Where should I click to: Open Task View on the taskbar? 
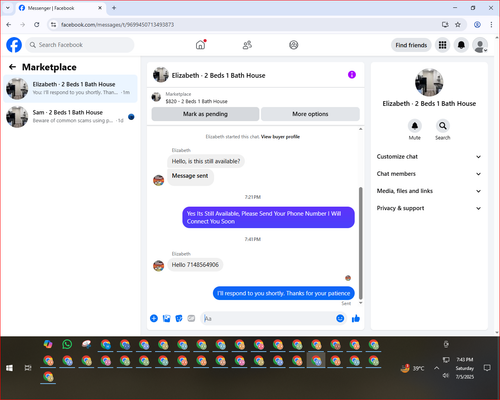pyautogui.click(x=28, y=368)
